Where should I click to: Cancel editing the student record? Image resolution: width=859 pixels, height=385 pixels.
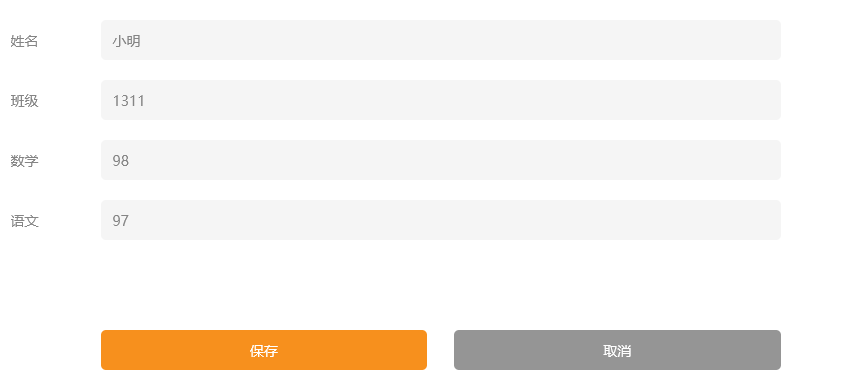click(617, 350)
